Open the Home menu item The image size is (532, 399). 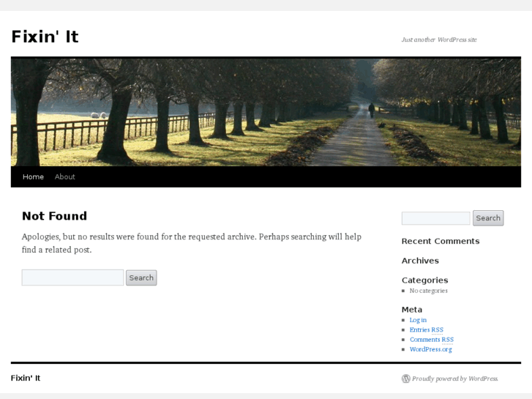point(33,176)
